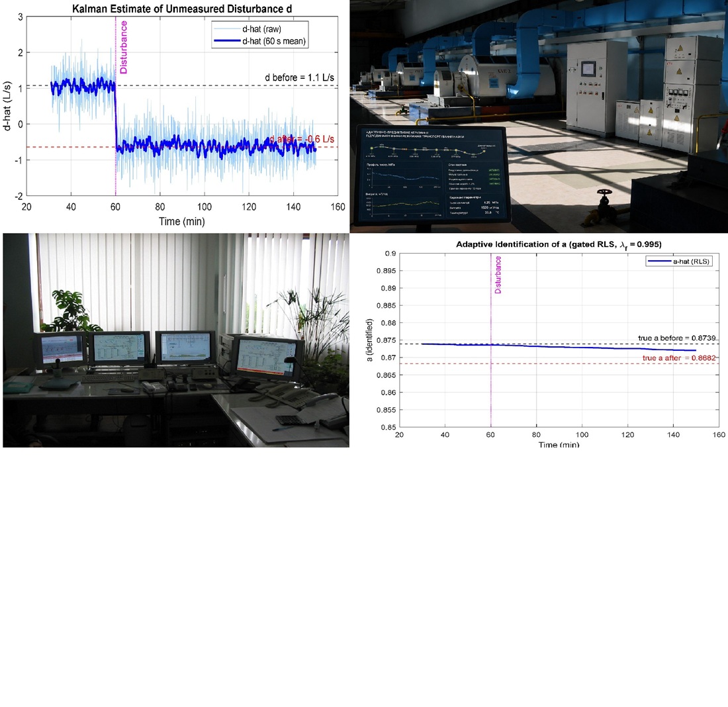The height and width of the screenshot is (707, 728).
Task: Click the 'd before = 1.1 L/s' annotation
Action: tap(299, 77)
